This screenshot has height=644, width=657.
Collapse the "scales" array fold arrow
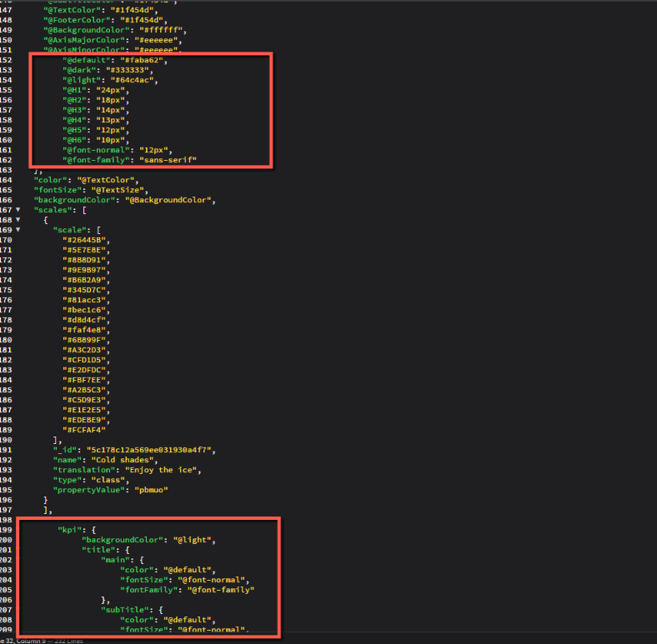click(18, 210)
